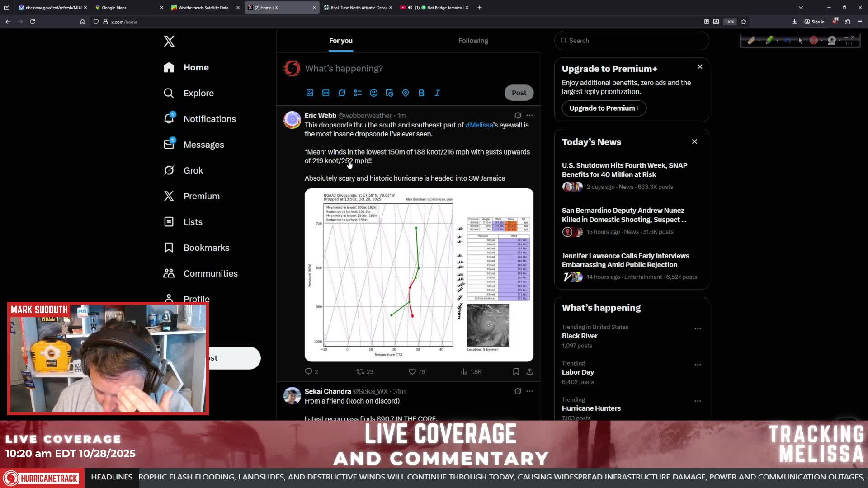
Task: Open the dropsonde chart image
Action: pos(419,275)
